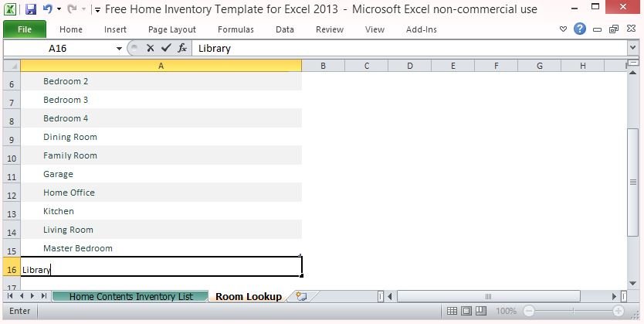Click the Select All corner button
The width and height of the screenshot is (644, 324).
[x=12, y=67]
